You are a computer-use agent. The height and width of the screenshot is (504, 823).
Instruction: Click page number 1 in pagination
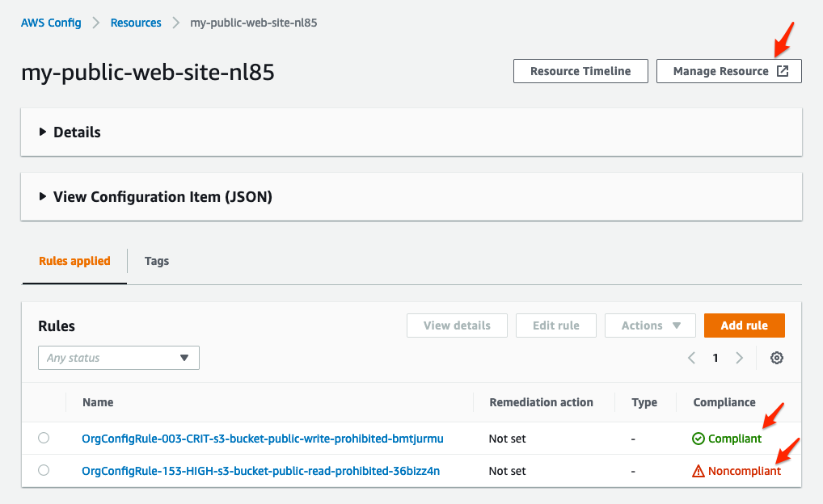click(715, 358)
